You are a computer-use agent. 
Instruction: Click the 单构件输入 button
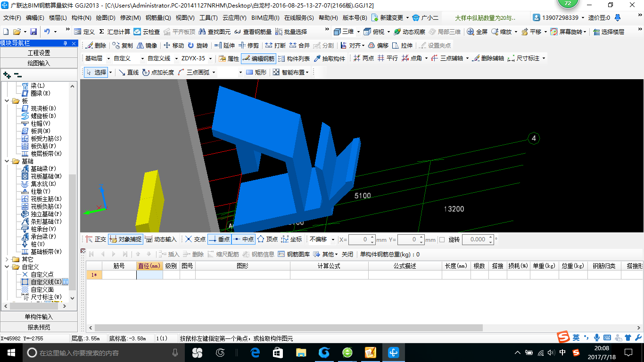coord(39,317)
